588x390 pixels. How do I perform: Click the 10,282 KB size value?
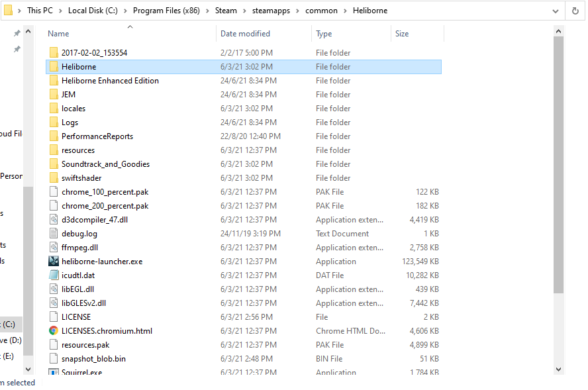422,275
